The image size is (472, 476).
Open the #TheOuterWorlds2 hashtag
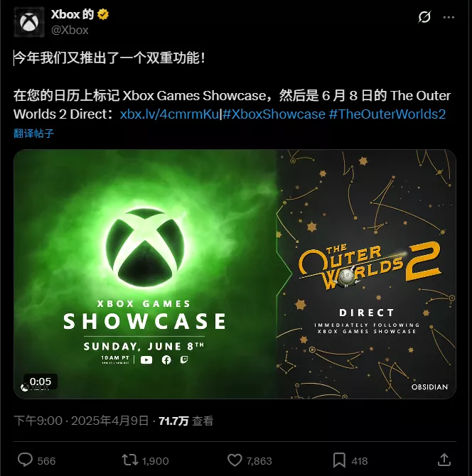pyautogui.click(x=387, y=114)
